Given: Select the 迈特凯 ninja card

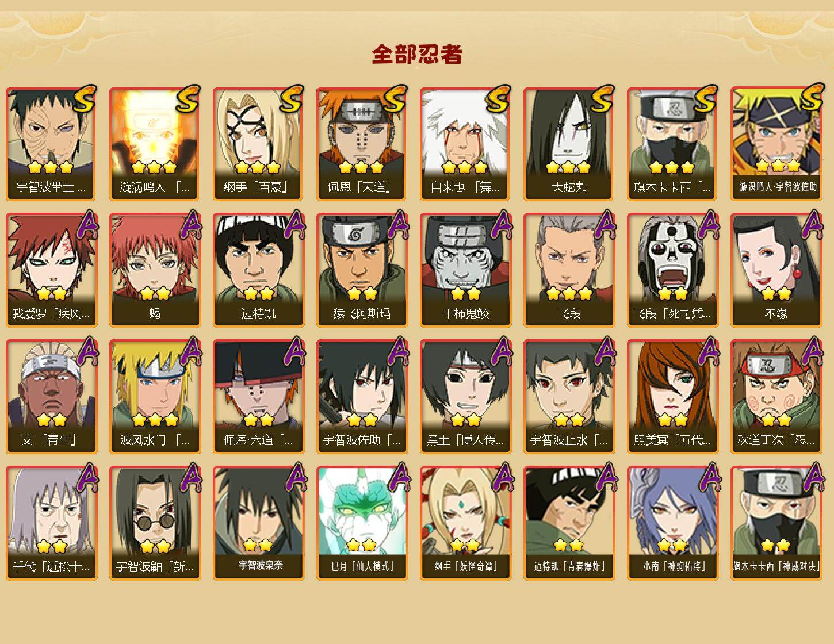Looking at the screenshot, I should coord(258,270).
